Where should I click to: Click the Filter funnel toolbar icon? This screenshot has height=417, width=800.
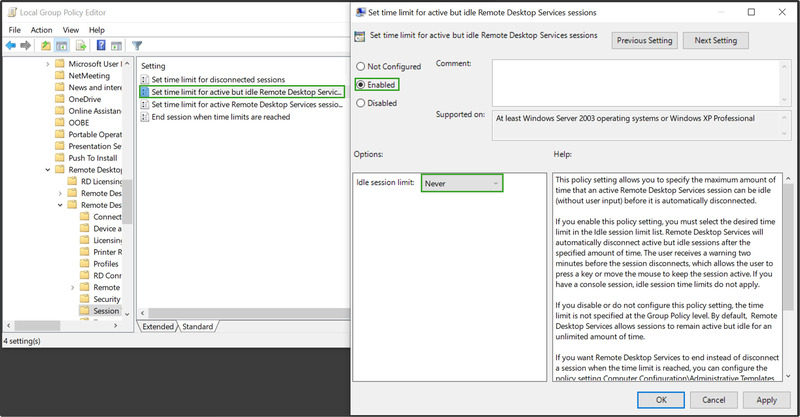(x=137, y=46)
